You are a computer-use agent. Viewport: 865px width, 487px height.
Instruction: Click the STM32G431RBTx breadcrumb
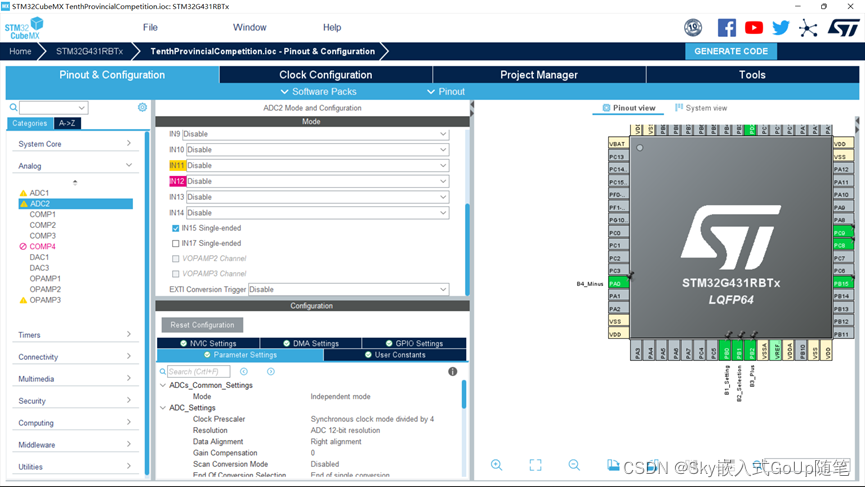click(89, 51)
